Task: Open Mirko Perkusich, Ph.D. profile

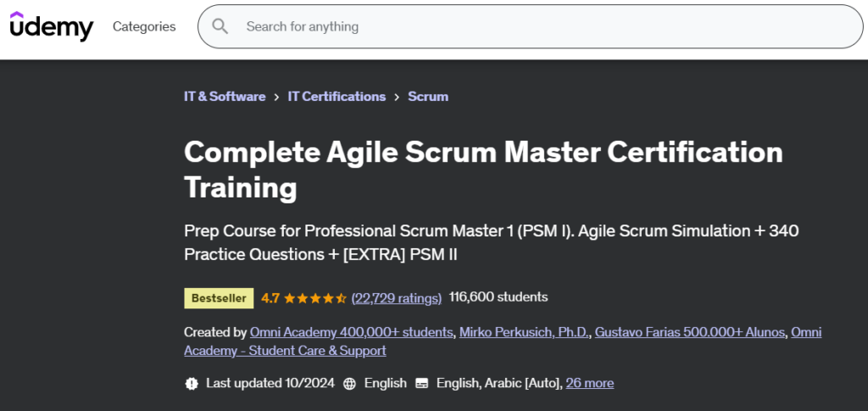Action: (524, 332)
